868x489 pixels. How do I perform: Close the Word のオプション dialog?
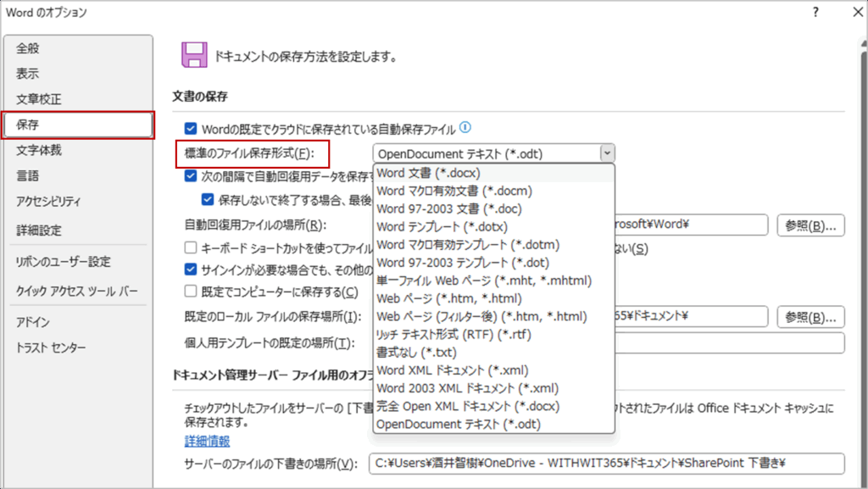[x=858, y=12]
